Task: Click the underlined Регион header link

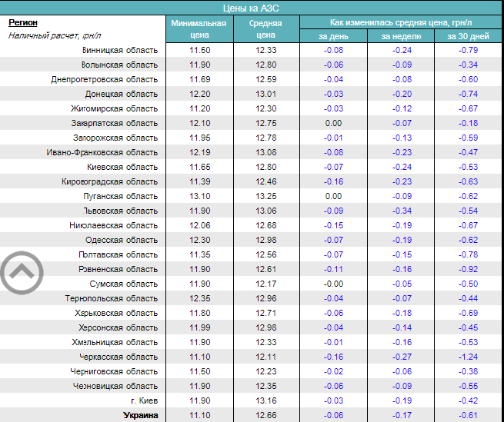Action: (22, 23)
